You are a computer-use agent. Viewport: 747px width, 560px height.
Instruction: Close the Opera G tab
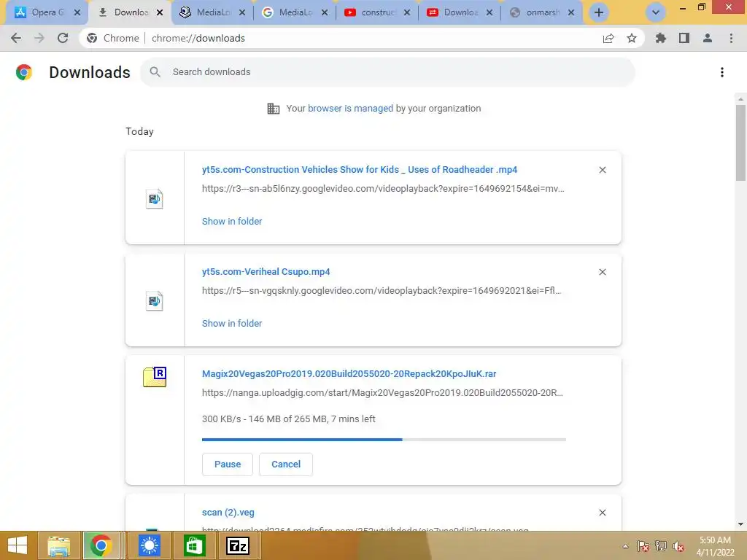tap(77, 12)
